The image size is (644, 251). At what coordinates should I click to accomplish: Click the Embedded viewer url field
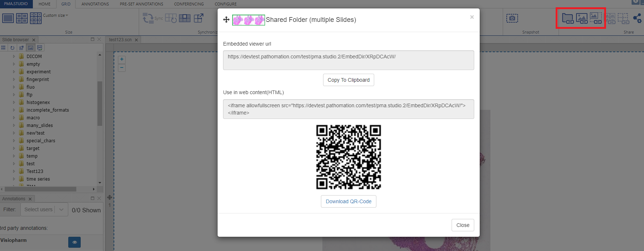pyautogui.click(x=348, y=60)
